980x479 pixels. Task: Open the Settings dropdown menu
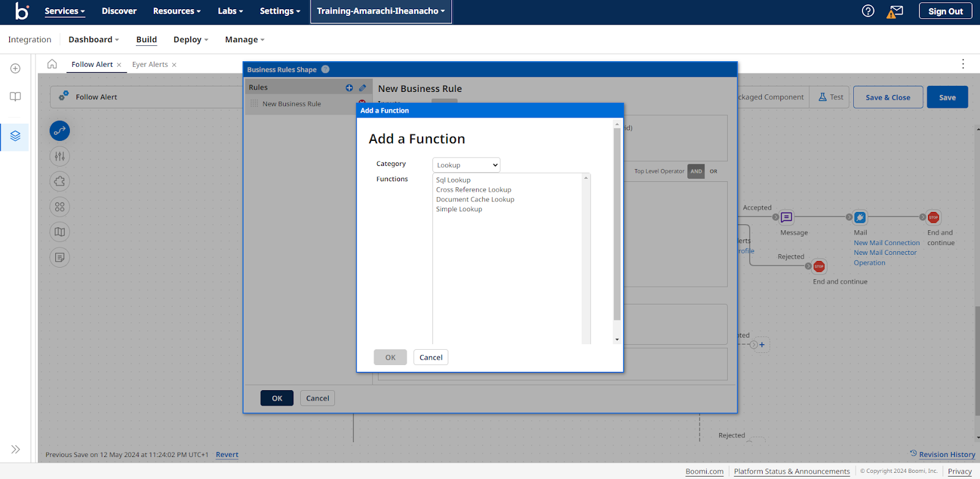click(280, 11)
